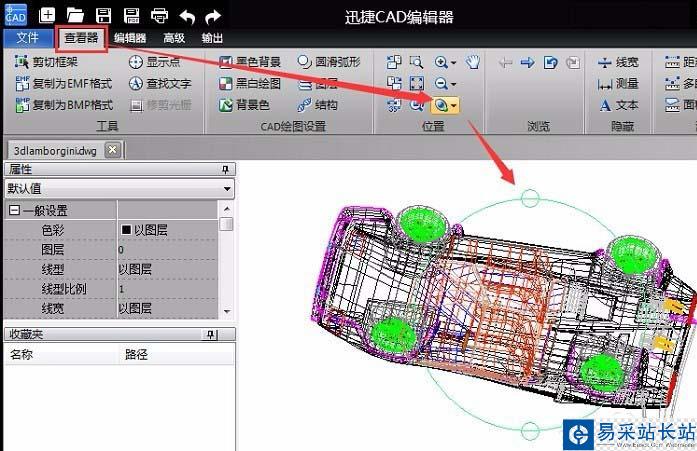Select the pan hand tool

[x=473, y=62]
